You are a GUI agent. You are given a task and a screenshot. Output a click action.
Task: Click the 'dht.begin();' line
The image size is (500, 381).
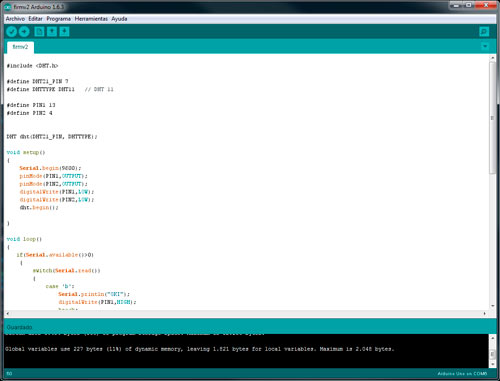(x=39, y=208)
